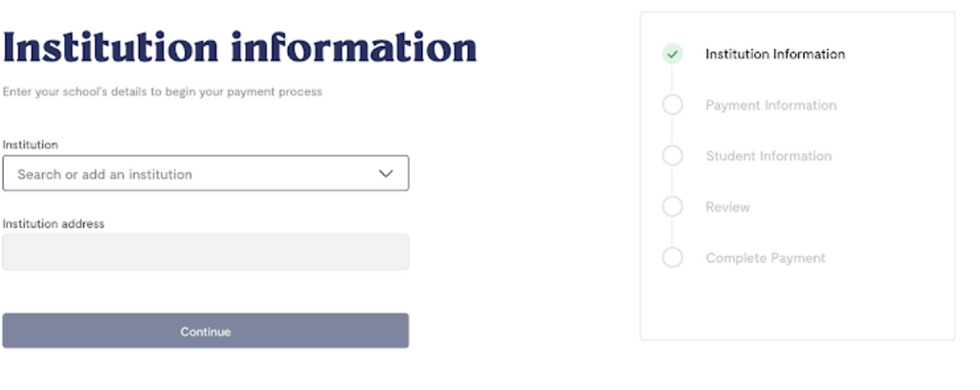Select the Payment Information step label
This screenshot has width=980, height=390.
[x=770, y=105]
